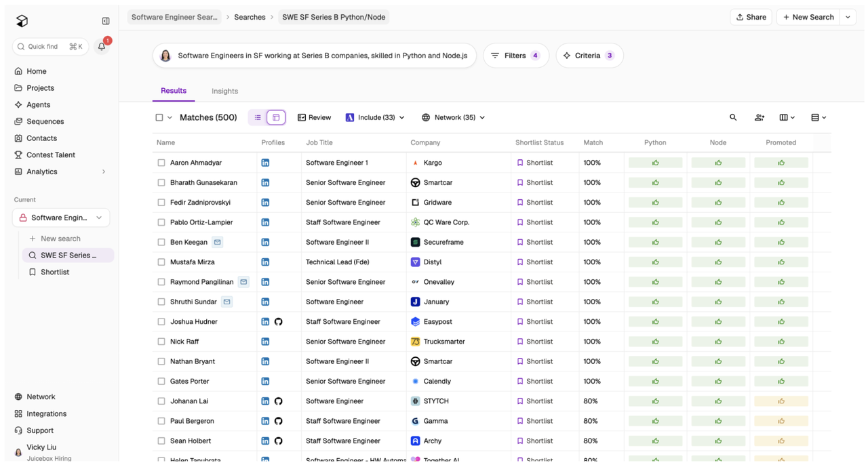Tick Nathan Bryant's checkbox
The image size is (868, 469).
pyautogui.click(x=161, y=361)
